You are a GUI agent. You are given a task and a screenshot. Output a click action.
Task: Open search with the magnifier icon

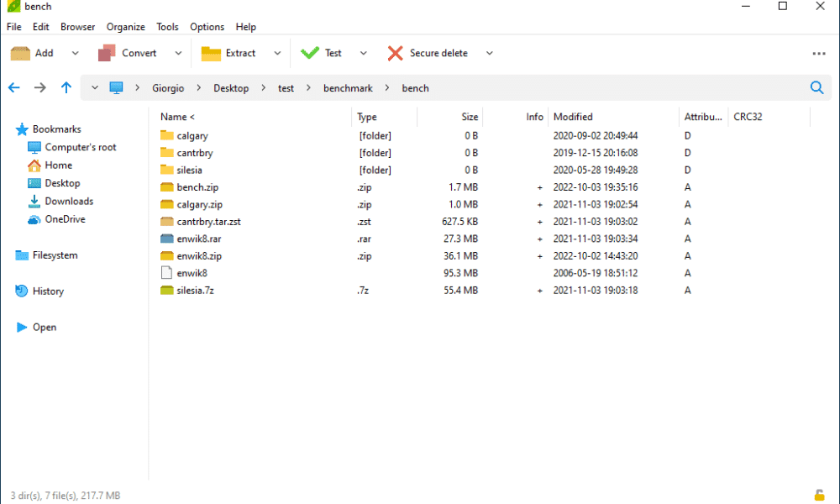point(817,88)
